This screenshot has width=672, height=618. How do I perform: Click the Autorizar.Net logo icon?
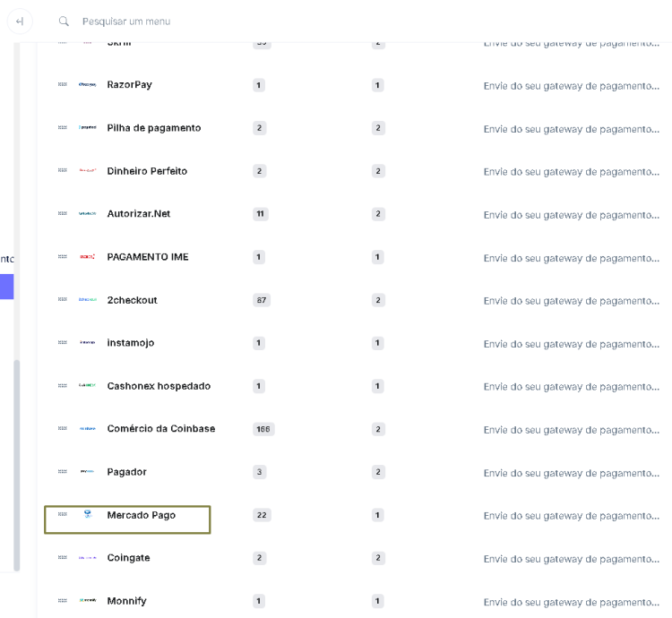(88, 214)
